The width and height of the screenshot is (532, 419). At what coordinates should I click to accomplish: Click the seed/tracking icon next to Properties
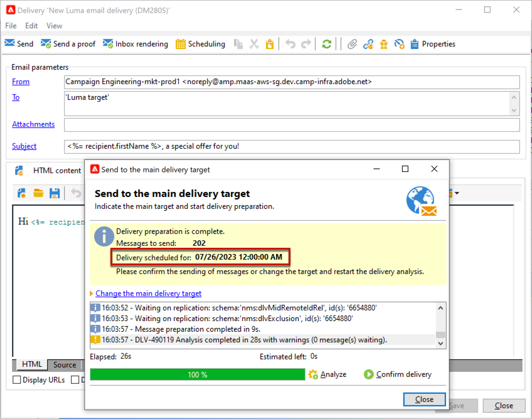click(400, 44)
